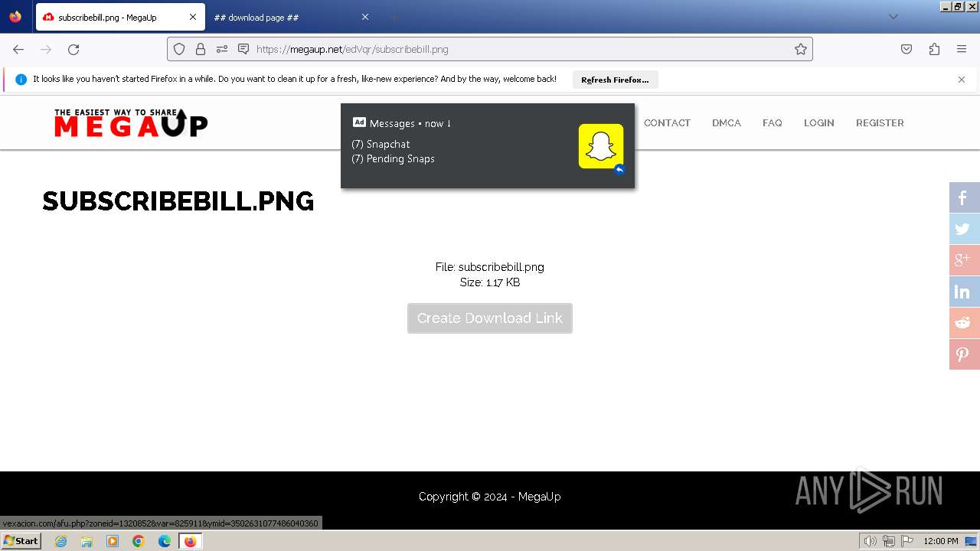Launch Google Chrome from taskbar
The width and height of the screenshot is (980, 551).
click(139, 541)
